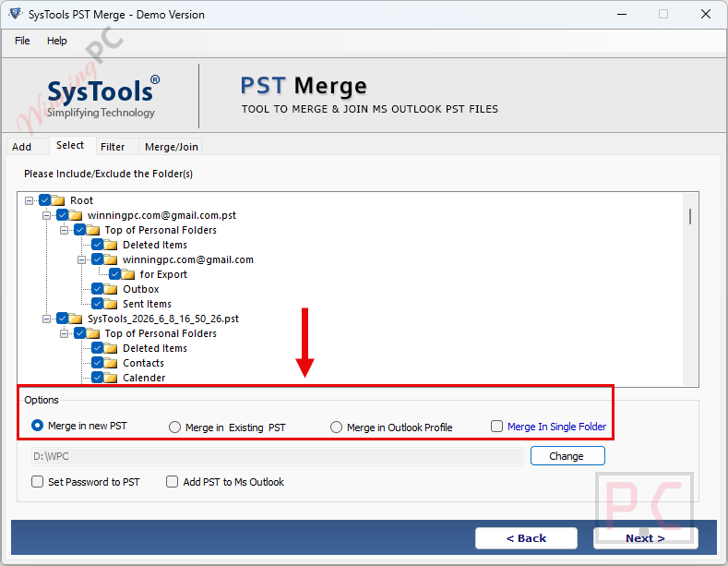Enable Merge In Single Folder checkbox
Screen dimensions: 728x566
coord(496,427)
